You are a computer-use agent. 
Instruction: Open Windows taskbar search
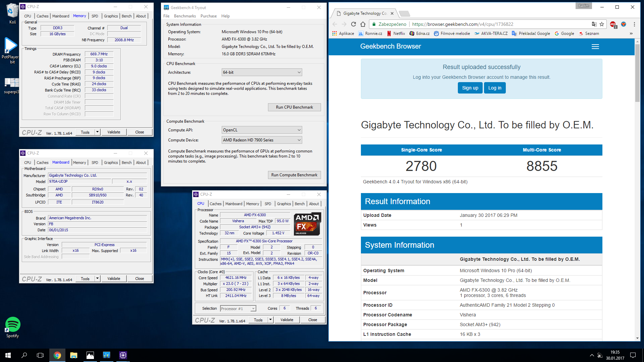pyautogui.click(x=24, y=355)
